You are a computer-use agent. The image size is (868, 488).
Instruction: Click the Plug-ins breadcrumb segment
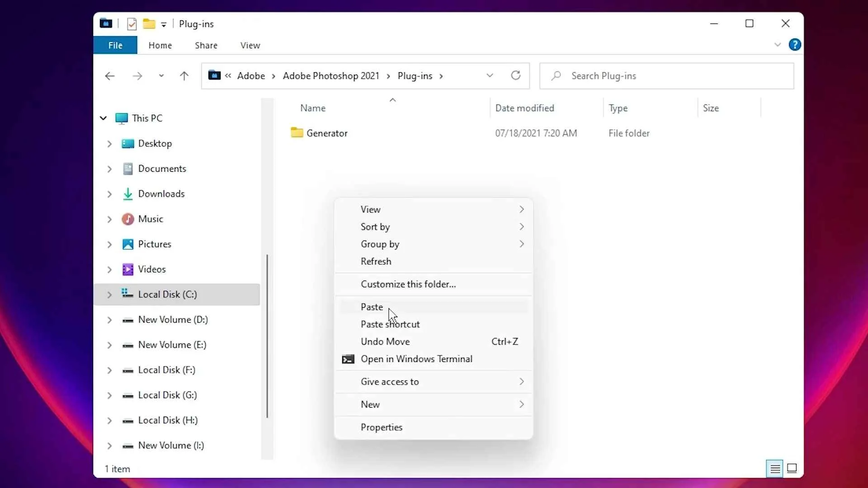point(415,76)
